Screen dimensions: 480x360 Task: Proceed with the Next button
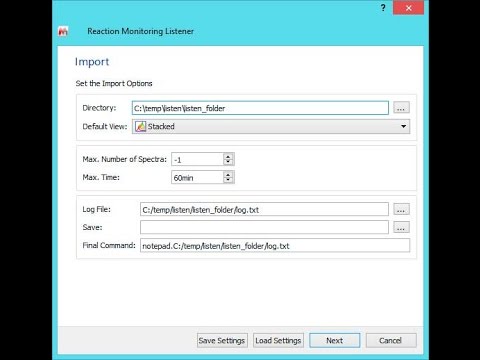point(335,340)
